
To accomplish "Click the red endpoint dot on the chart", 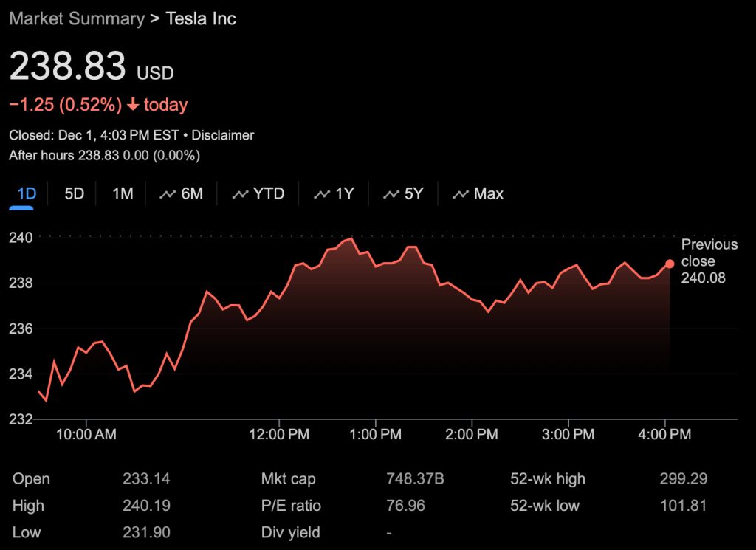I will point(670,264).
